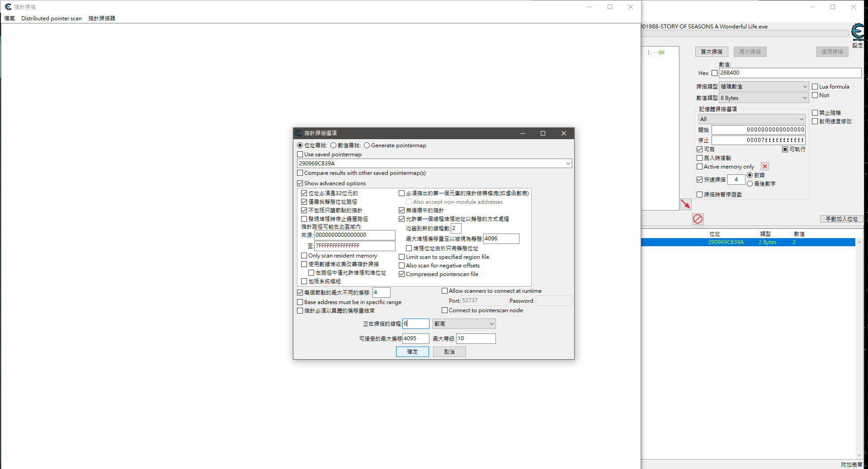Click the red arrow add-address icon
This screenshot has width=868, height=469.
(685, 204)
